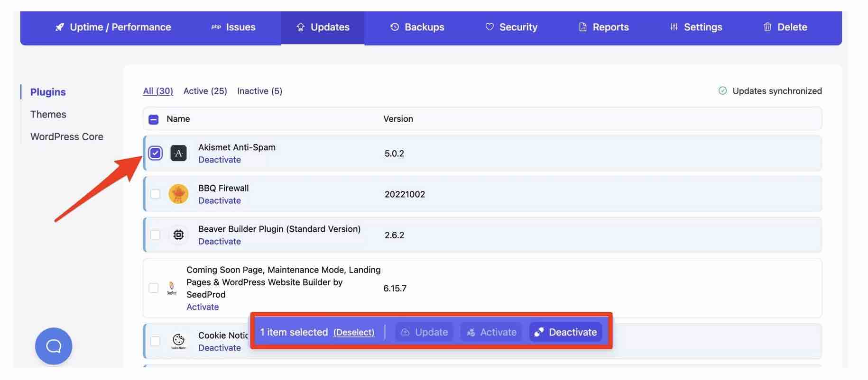Check the Beaver Builder Plugin checkbox
Screen dimensions: 868x380
(x=155, y=235)
